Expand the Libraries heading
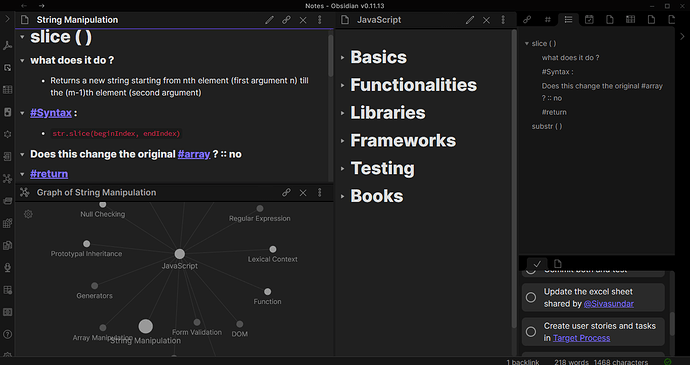The height and width of the screenshot is (365, 690). [x=342, y=113]
